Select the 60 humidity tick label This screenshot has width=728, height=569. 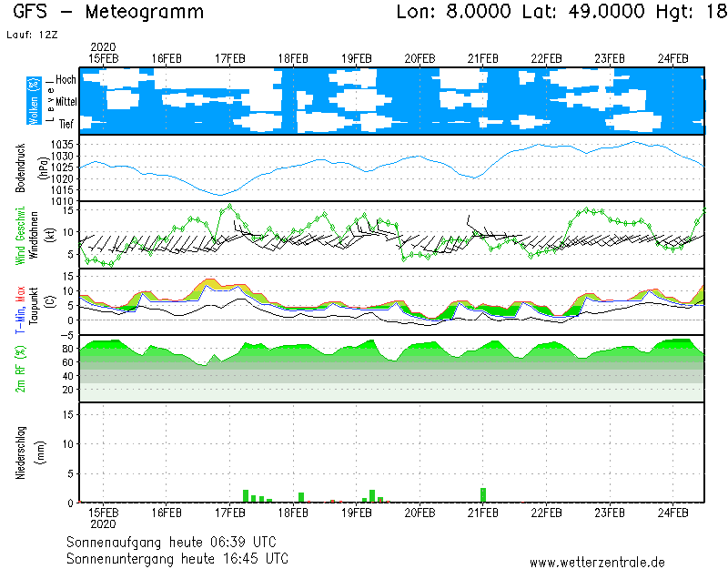pos(67,362)
